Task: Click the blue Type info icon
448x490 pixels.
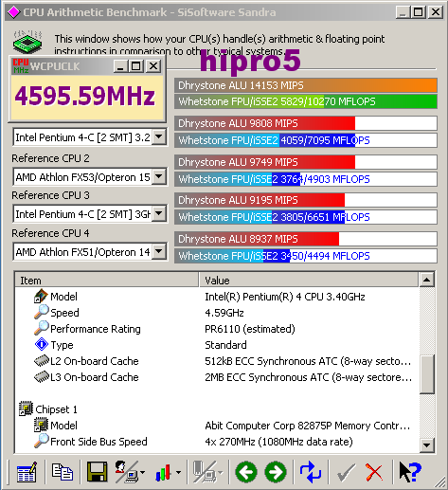Action: coord(42,344)
